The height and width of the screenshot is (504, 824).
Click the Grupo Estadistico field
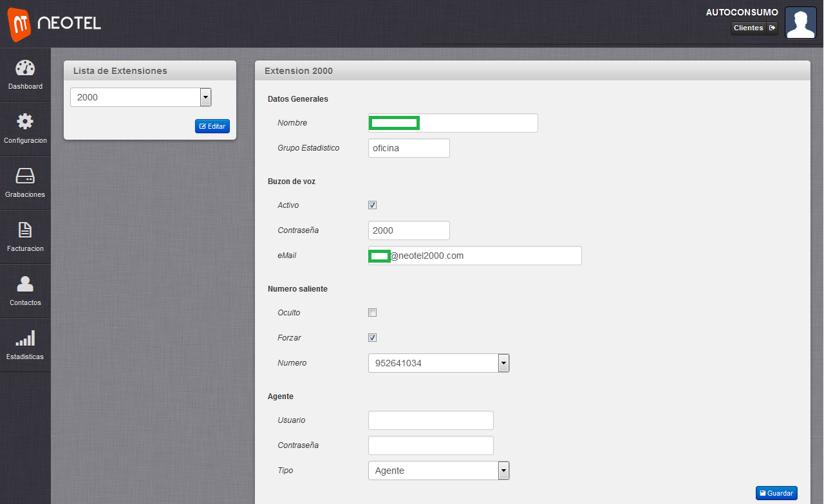(409, 148)
